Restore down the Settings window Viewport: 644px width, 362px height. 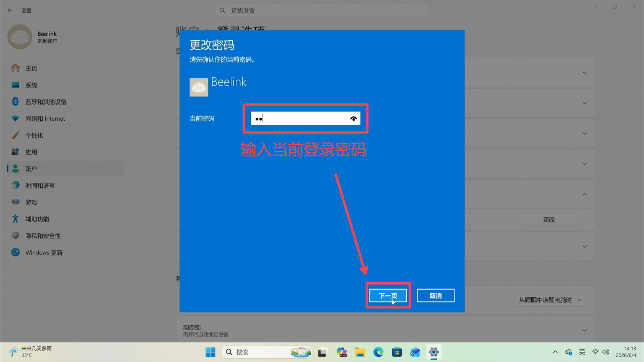(615, 7)
